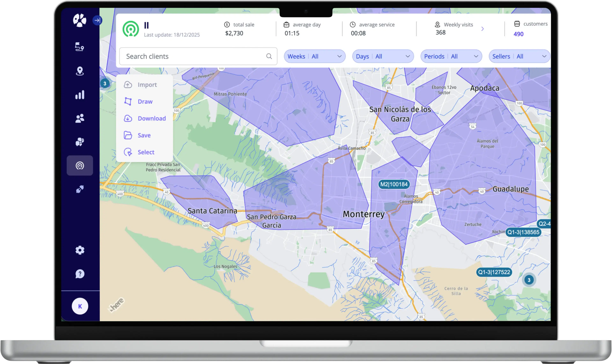Screen dimensions: 612x364
Task: Focus the Search clients field
Action: tap(198, 56)
